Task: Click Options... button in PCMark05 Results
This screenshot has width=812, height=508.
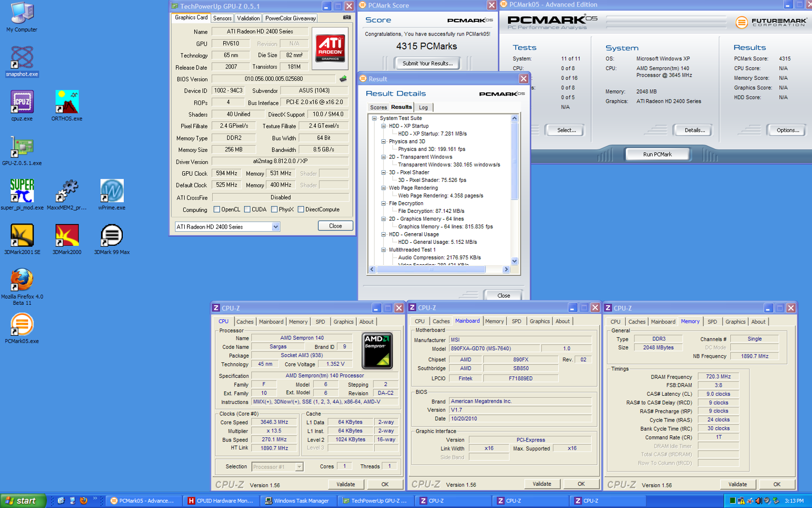Action: click(788, 130)
